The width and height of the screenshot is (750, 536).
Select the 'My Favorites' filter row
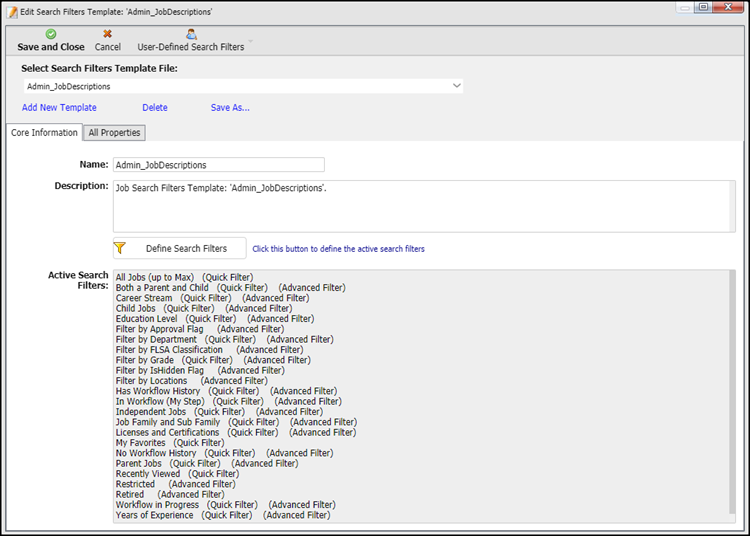point(141,442)
